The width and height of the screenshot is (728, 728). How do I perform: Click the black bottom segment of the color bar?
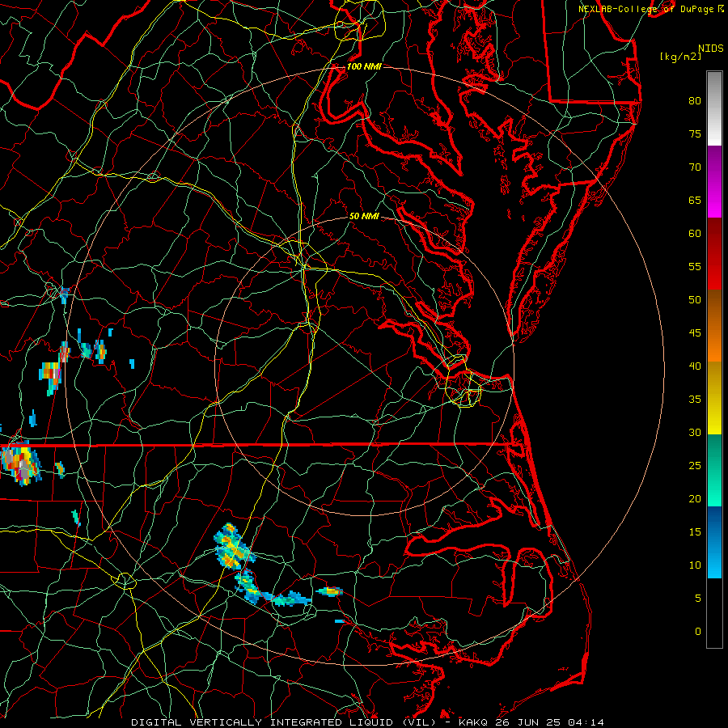[714, 613]
